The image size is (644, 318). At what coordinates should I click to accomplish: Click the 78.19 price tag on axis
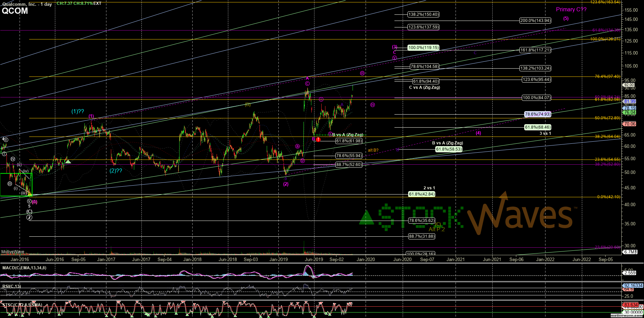630,108
